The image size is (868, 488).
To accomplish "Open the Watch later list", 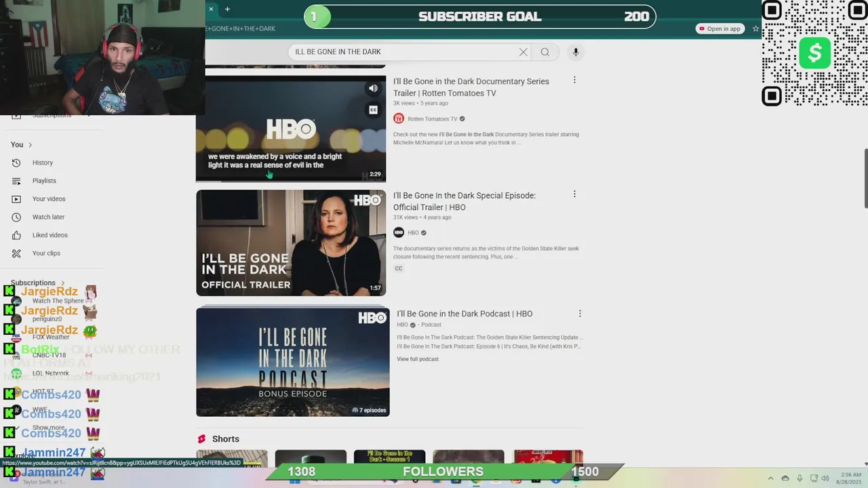I will pos(48,217).
